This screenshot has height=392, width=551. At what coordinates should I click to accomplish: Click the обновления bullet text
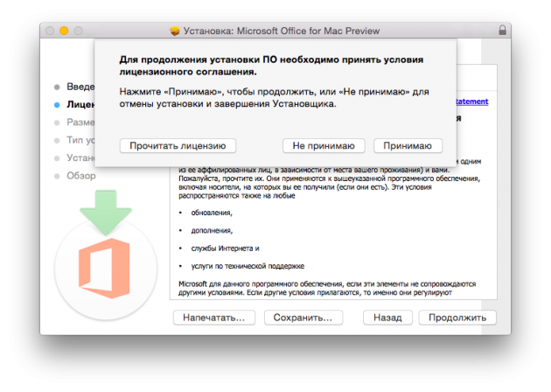(212, 213)
